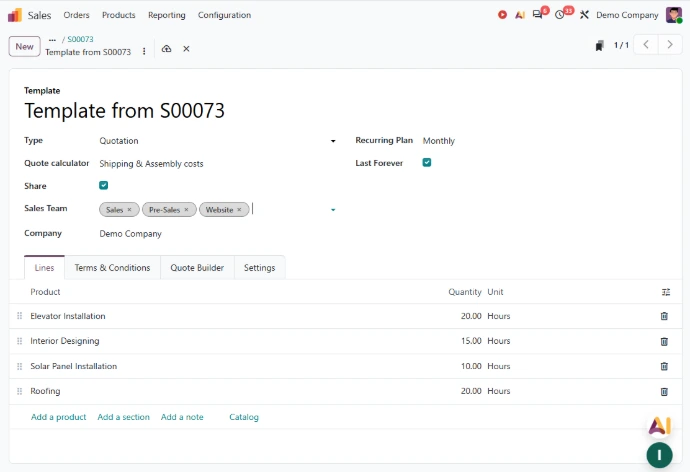The image size is (690, 472).
Task: Click Add a note link
Action: point(182,417)
